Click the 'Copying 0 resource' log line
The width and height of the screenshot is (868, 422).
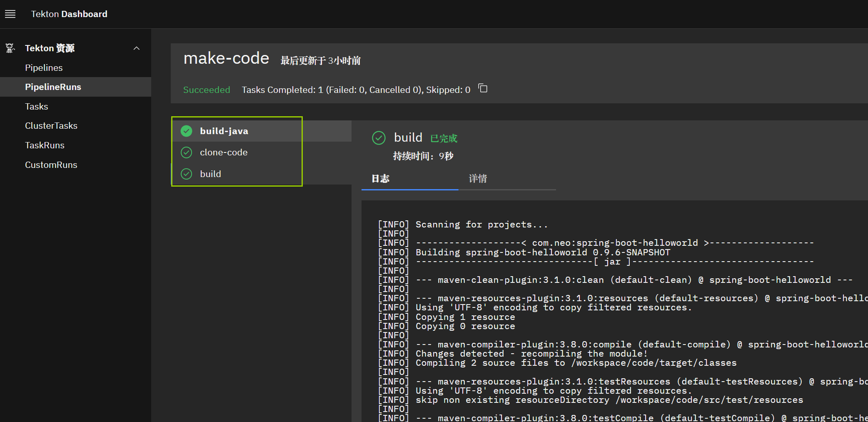(446, 326)
